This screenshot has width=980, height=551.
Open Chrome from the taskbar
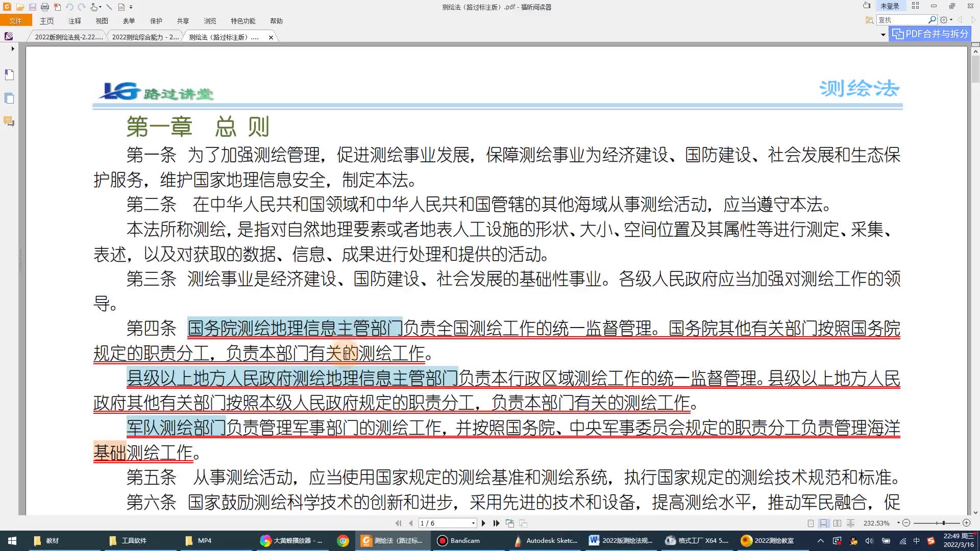tap(343, 541)
